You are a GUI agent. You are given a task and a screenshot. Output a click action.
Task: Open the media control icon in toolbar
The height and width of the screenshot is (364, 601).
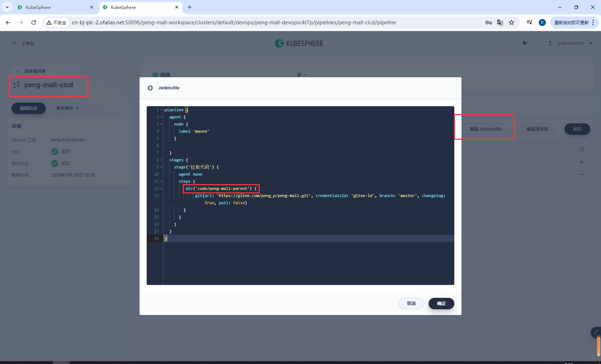click(529, 23)
